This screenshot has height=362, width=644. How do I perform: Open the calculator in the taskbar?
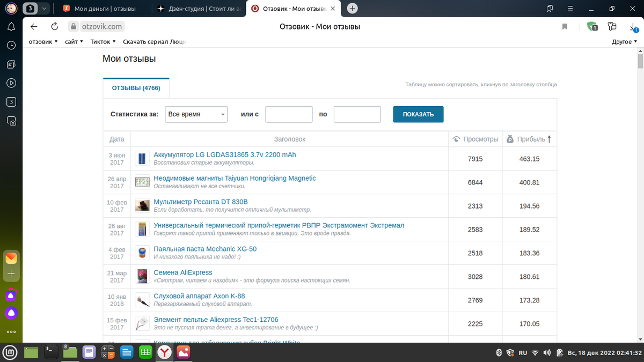pos(108,352)
